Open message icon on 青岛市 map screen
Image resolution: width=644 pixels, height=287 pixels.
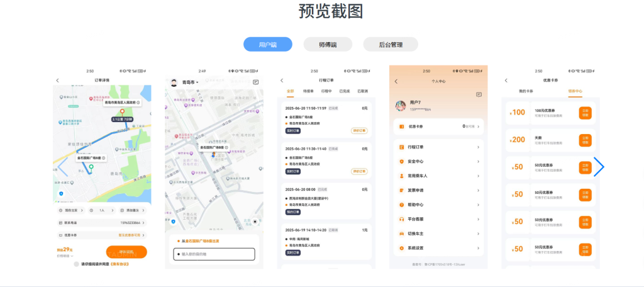point(255,82)
